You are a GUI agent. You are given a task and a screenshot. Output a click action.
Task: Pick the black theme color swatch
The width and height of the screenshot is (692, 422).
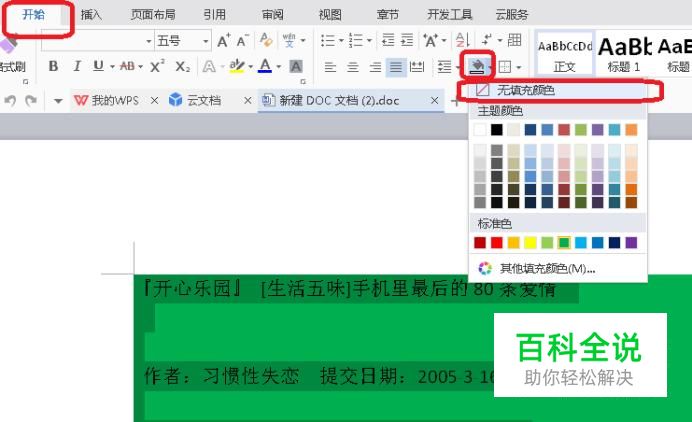[496, 129]
